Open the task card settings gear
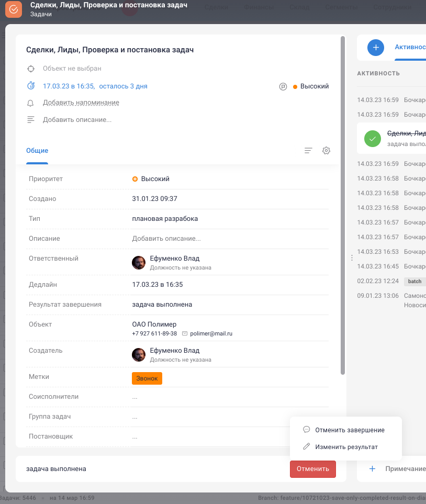The height and width of the screenshot is (504, 426). [x=326, y=150]
